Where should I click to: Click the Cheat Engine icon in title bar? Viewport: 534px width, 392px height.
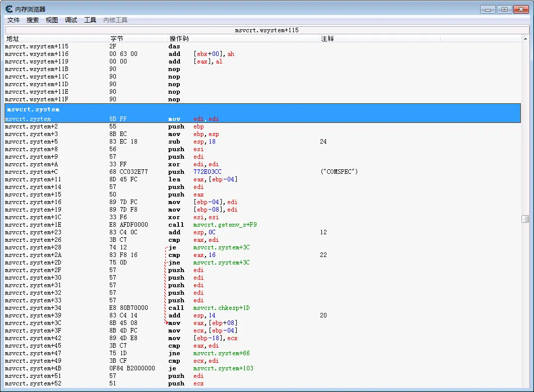pyautogui.click(x=9, y=9)
